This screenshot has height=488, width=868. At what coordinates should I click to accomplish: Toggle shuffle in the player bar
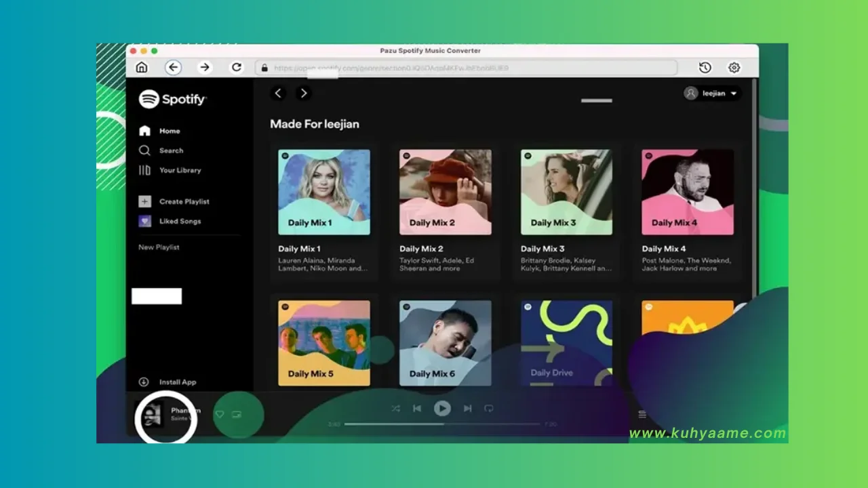tap(396, 409)
